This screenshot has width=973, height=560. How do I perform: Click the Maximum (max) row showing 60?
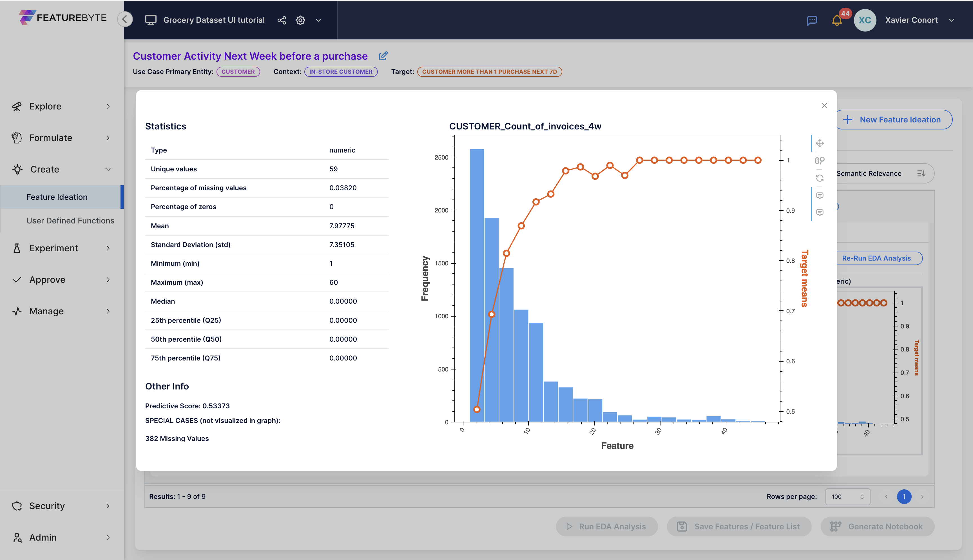coord(267,283)
